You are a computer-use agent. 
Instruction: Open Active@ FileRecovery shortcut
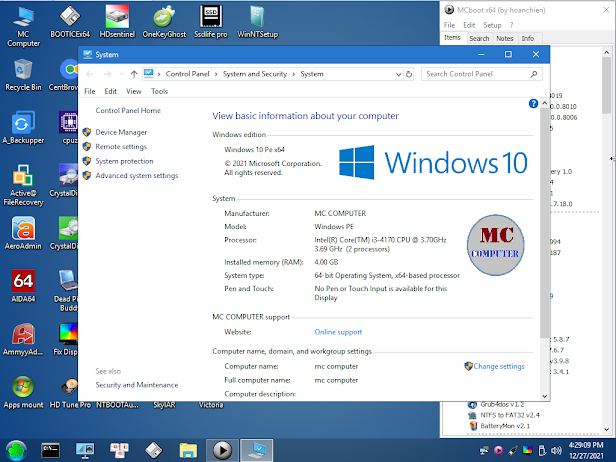pos(23,185)
